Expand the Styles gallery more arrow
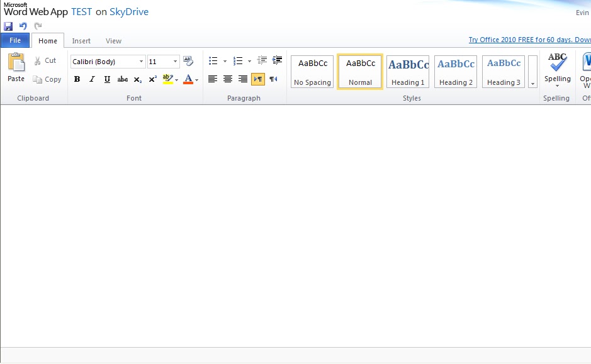Screen dimensions: 591x364 532,72
